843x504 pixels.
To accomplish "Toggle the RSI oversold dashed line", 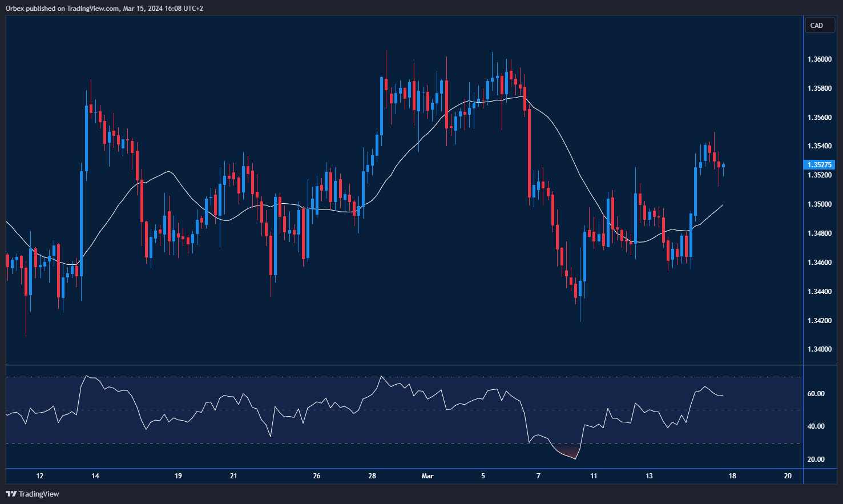I will tap(400, 442).
